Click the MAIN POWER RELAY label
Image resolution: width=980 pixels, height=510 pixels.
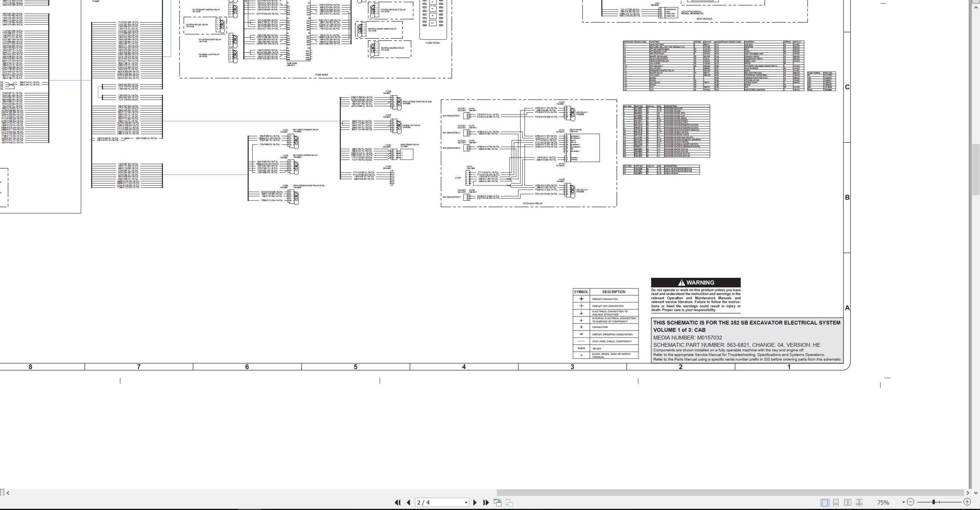(410, 145)
